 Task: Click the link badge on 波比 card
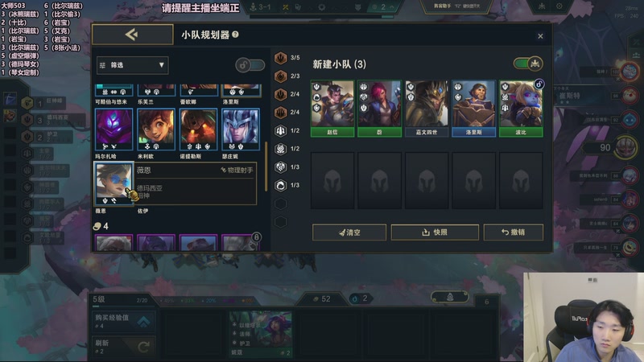(539, 84)
